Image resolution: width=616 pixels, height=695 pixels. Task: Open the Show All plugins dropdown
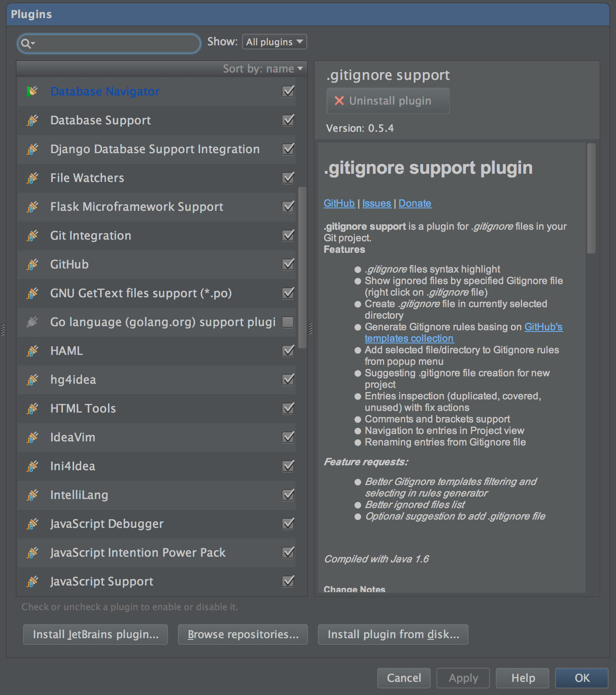(x=275, y=42)
